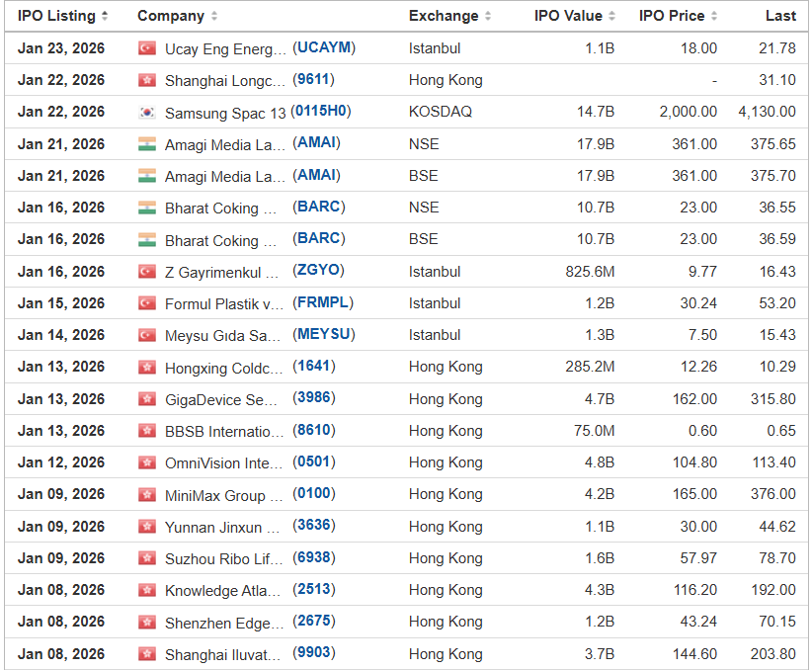This screenshot has width=812, height=670.
Task: Click company name OmniVision Inte...
Action: (x=223, y=463)
